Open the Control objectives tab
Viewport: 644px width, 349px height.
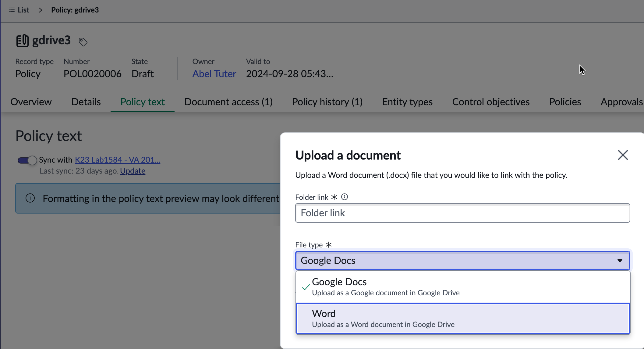(491, 102)
